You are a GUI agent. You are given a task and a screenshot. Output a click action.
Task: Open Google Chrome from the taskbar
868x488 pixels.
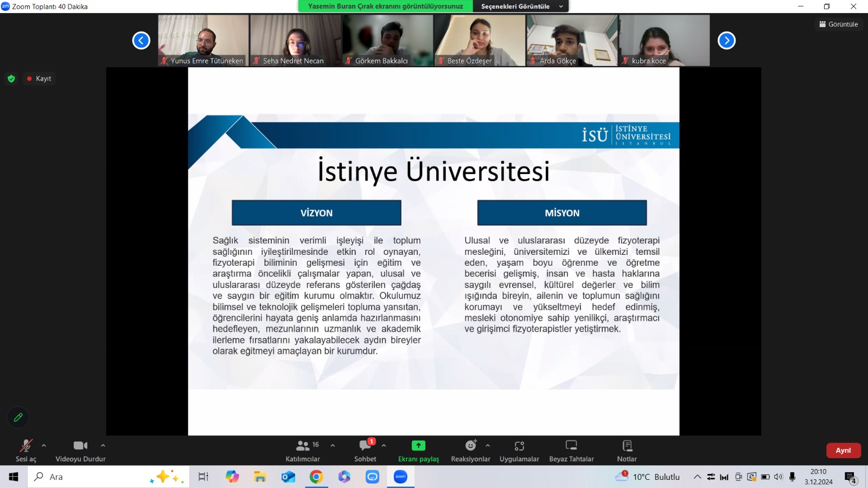[316, 477]
